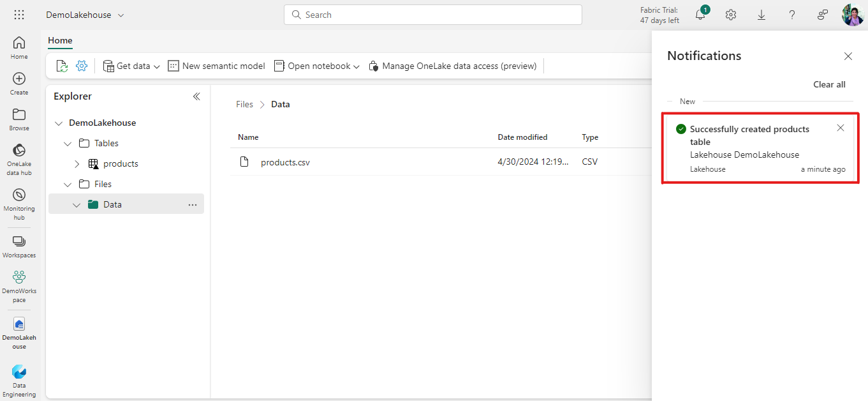Open the DemoLakehouse header dropdown
This screenshot has height=401, width=868.
coord(121,15)
